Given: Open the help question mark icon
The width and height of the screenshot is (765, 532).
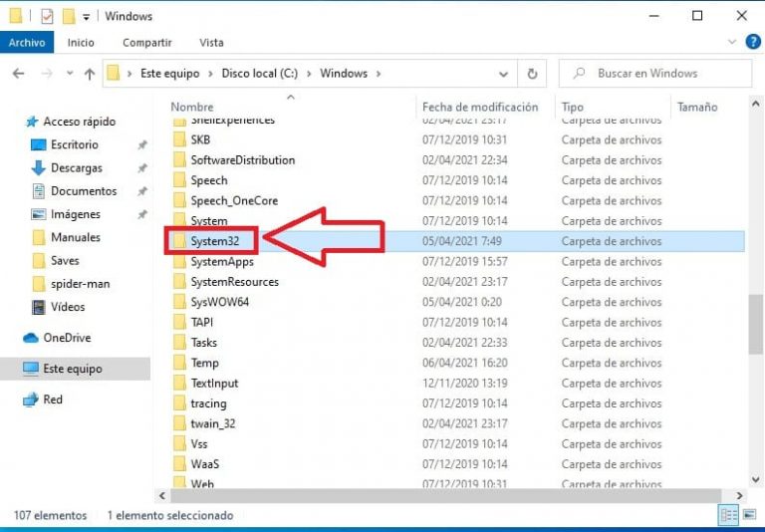Looking at the screenshot, I should point(753,42).
